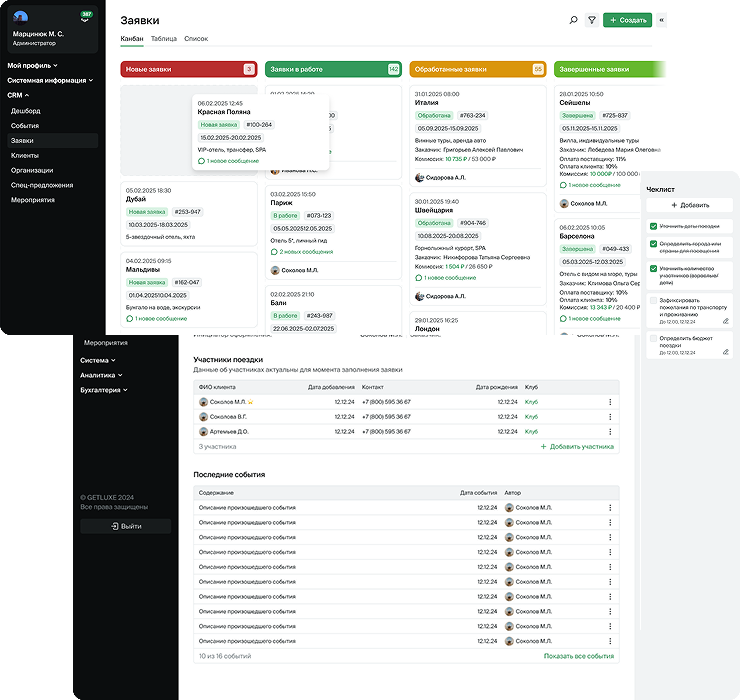Click the notification badge showing 387
Screen dimensions: 740x700
[x=87, y=15]
